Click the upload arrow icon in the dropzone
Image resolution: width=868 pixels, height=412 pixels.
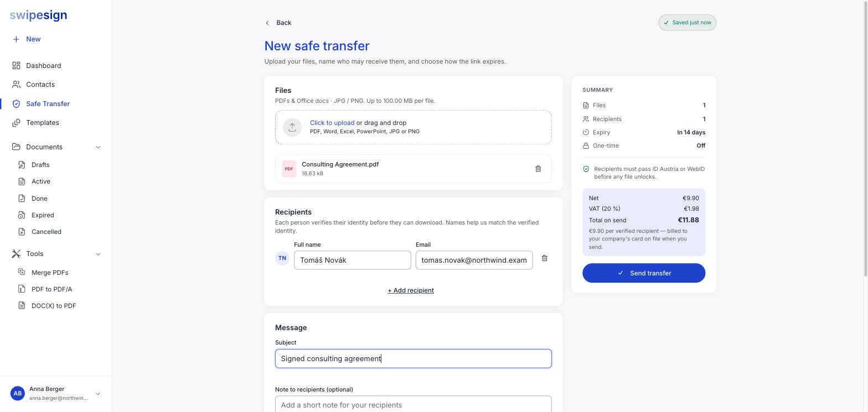click(x=292, y=127)
